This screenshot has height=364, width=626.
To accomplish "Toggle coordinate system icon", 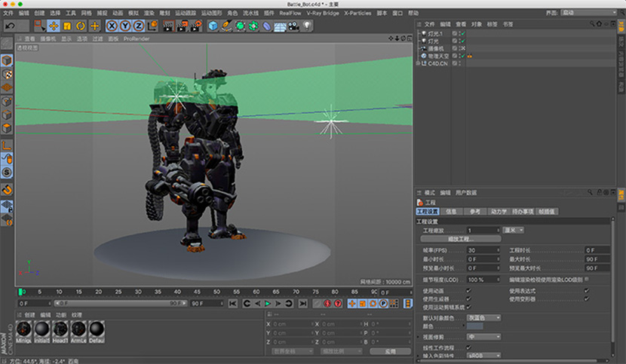I will [x=152, y=26].
